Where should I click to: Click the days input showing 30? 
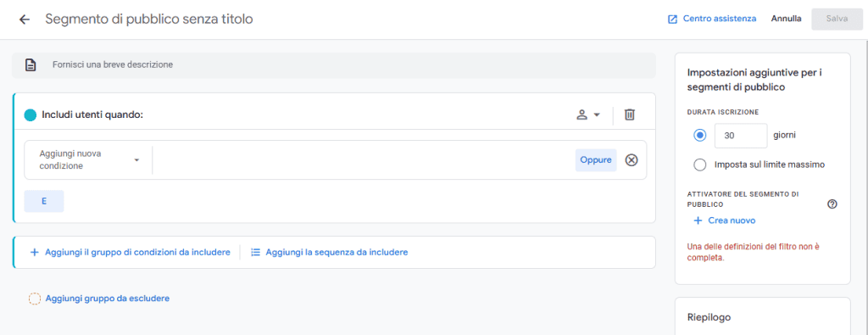click(741, 136)
